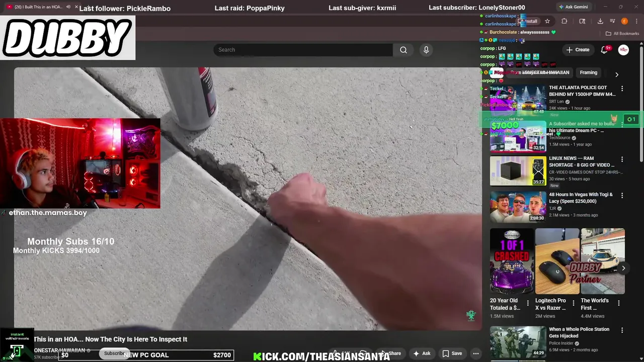Viewport: 644px width, 362px height.
Task: Open the orange 'E' Chrome profile avatar
Action: [x=624, y=21]
